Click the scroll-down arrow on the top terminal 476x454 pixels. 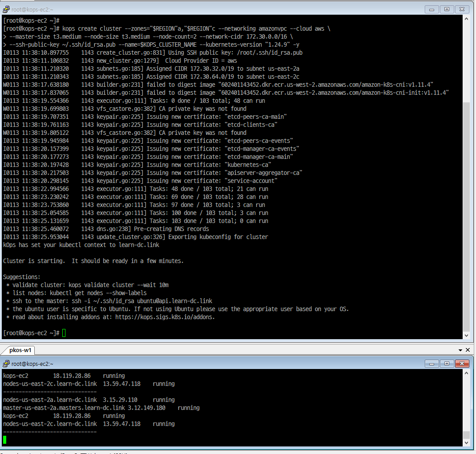[x=467, y=336]
